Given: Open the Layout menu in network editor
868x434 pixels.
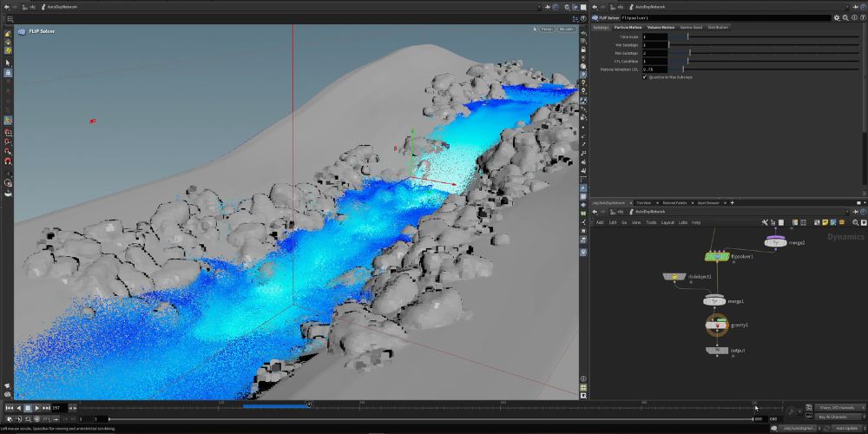Looking at the screenshot, I should 667,222.
